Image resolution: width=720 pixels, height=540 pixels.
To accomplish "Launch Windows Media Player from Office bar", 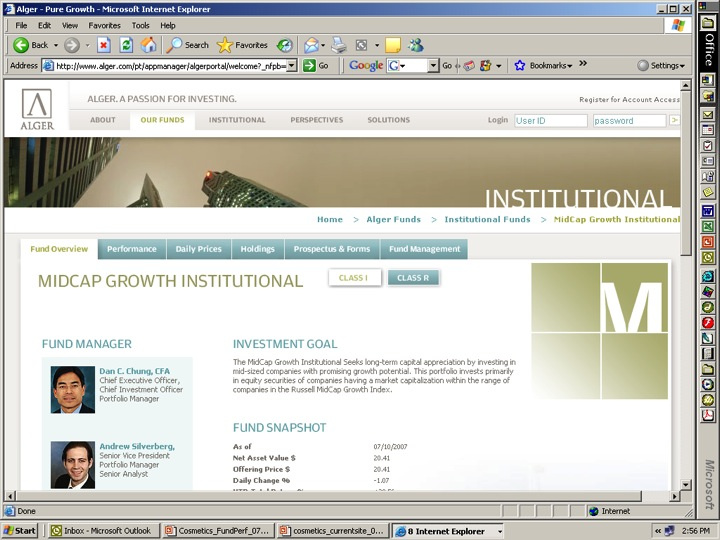I will (708, 384).
